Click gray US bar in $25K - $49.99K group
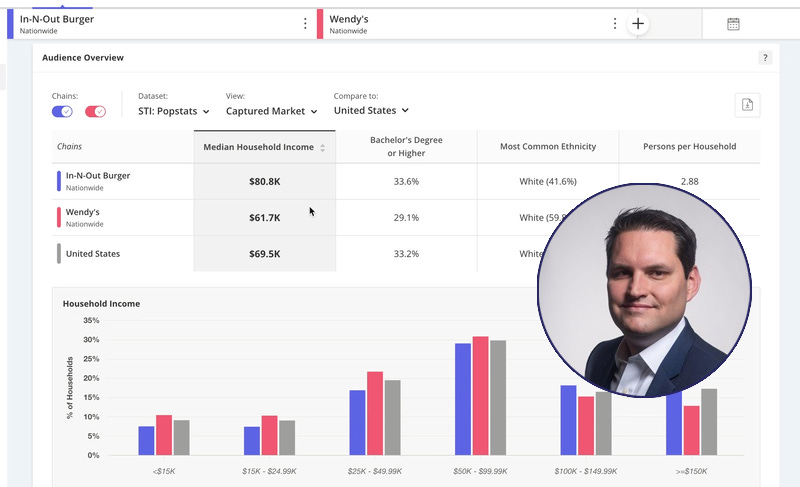Image resolution: width=800 pixels, height=487 pixels. point(392,418)
